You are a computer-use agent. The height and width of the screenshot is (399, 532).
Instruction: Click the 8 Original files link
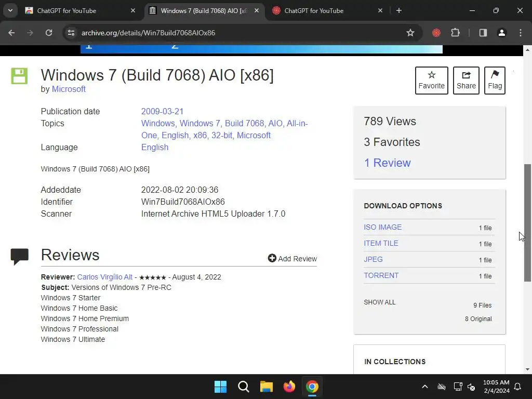coord(478,319)
